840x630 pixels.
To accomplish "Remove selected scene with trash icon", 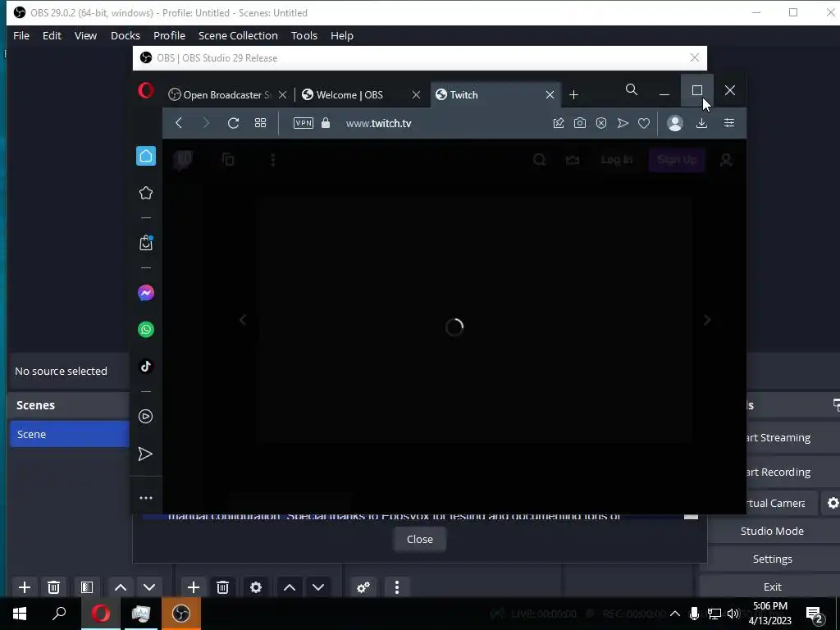I will tap(53, 587).
